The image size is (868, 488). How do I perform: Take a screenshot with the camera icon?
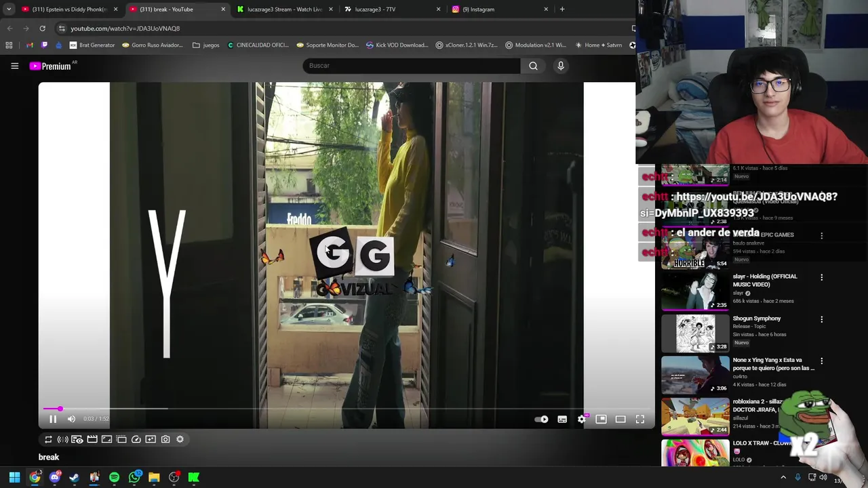click(165, 439)
